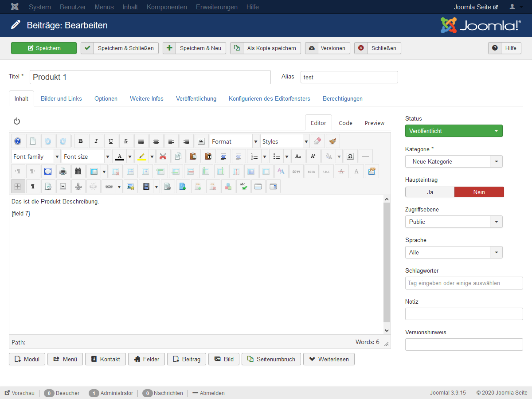532x399 pixels.
Task: Open the Erweiterungen menu
Action: pos(217,7)
